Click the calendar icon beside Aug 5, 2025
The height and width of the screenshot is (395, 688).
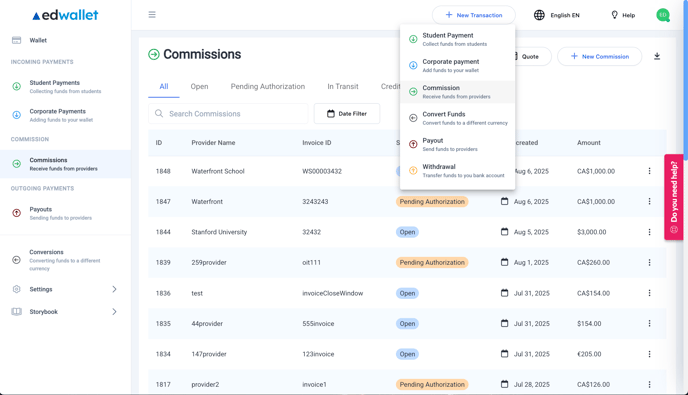pyautogui.click(x=505, y=231)
